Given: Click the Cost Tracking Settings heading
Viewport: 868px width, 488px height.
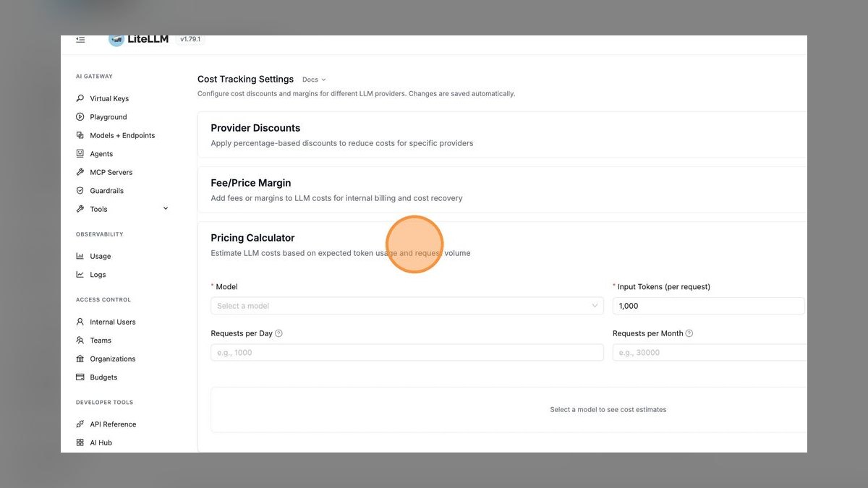Looking at the screenshot, I should [246, 80].
